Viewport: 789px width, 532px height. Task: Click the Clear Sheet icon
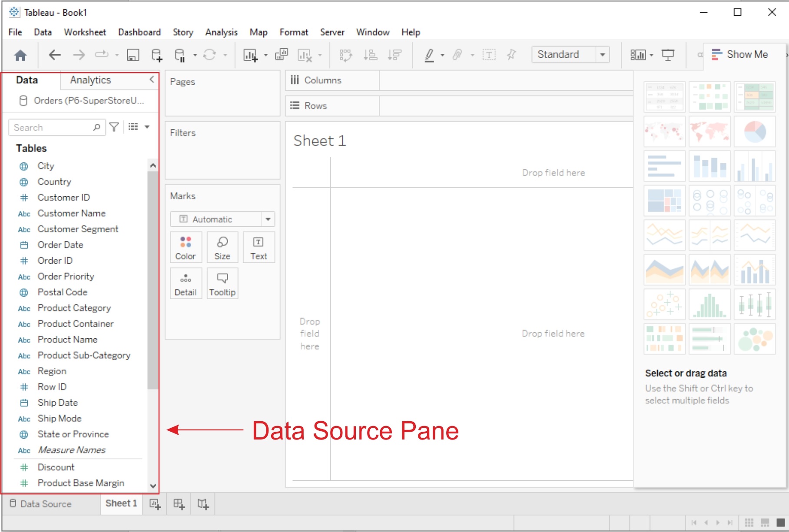[x=305, y=55]
